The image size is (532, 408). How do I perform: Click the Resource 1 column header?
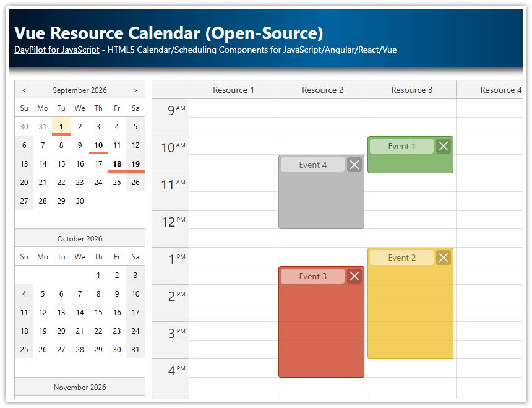click(x=233, y=90)
